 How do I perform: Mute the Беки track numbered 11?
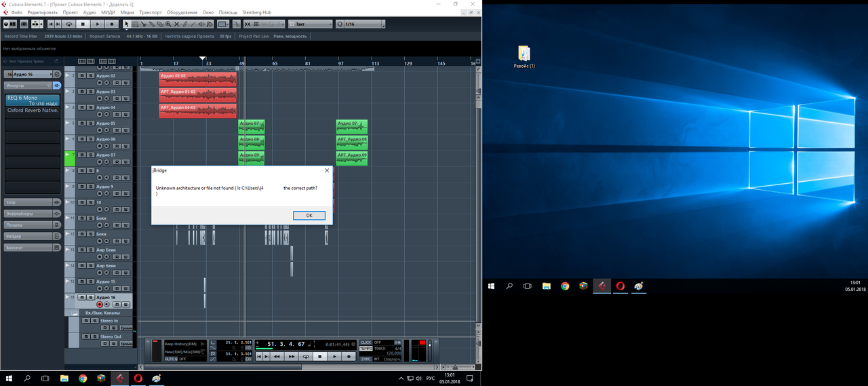tap(81, 218)
